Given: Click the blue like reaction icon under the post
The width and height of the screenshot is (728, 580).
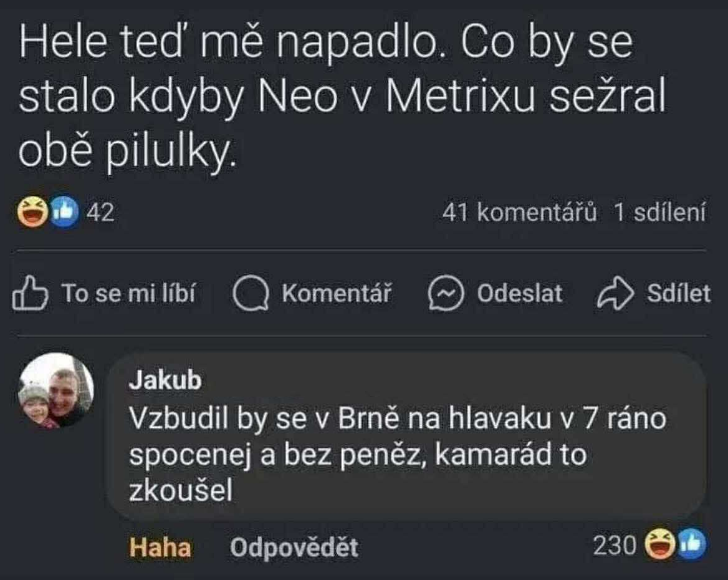Looking at the screenshot, I should coord(64,213).
